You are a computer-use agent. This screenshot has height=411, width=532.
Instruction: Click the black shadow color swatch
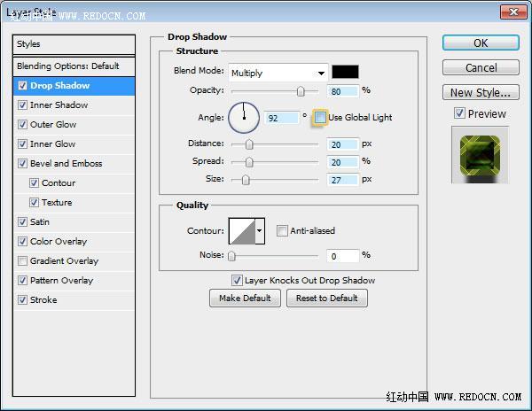coord(345,72)
